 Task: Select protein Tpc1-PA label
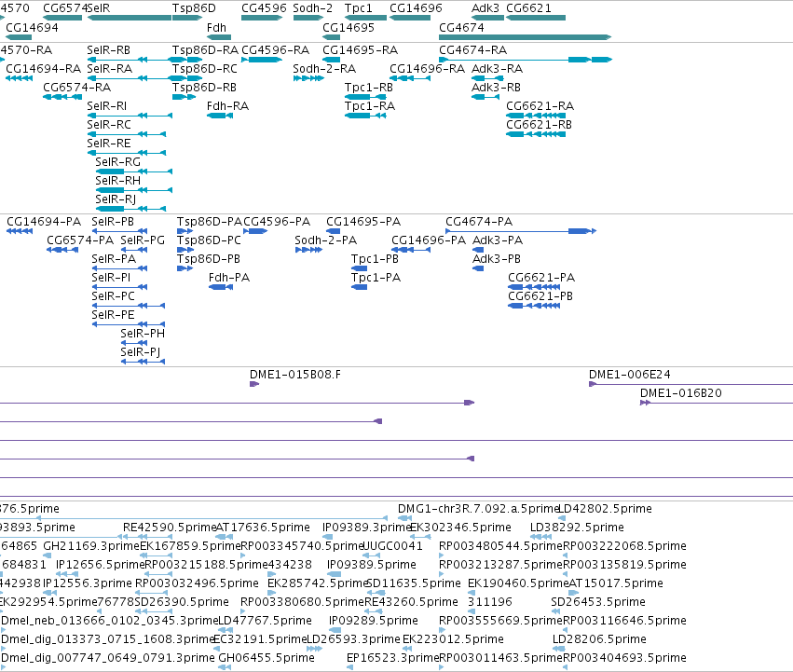[376, 278]
